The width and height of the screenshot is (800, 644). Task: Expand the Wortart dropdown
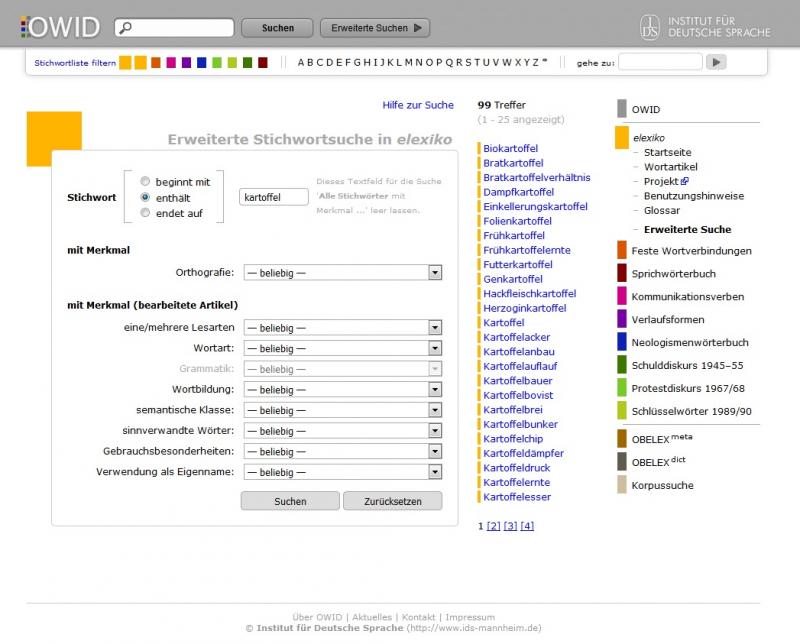pyautogui.click(x=343, y=348)
